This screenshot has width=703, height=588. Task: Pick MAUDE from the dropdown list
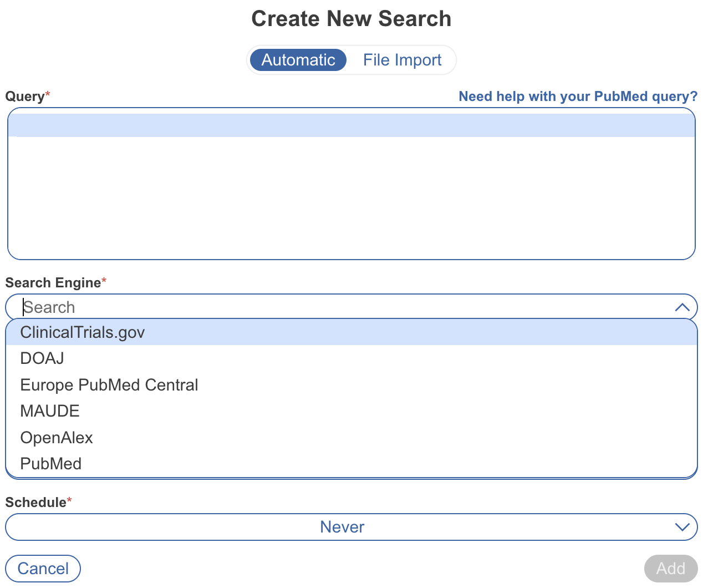tap(50, 411)
